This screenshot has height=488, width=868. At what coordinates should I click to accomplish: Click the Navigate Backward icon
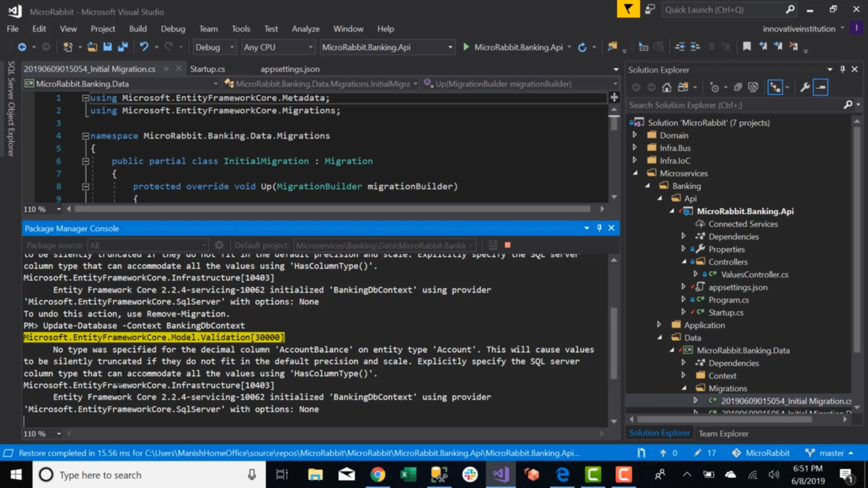(x=22, y=47)
